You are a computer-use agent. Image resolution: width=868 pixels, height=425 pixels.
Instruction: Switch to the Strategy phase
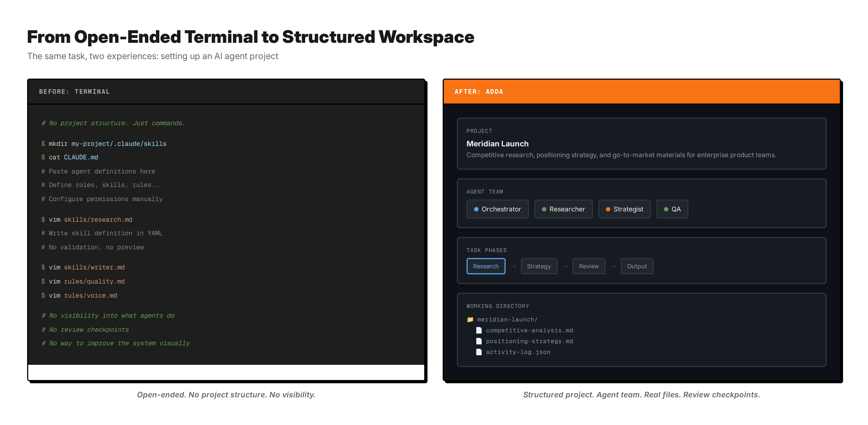coord(539,266)
